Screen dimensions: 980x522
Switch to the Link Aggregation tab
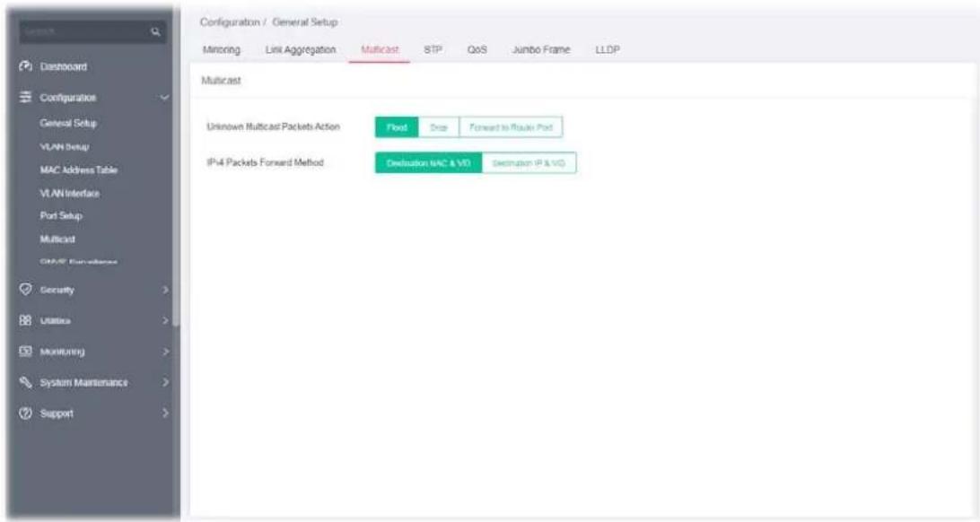click(x=301, y=50)
